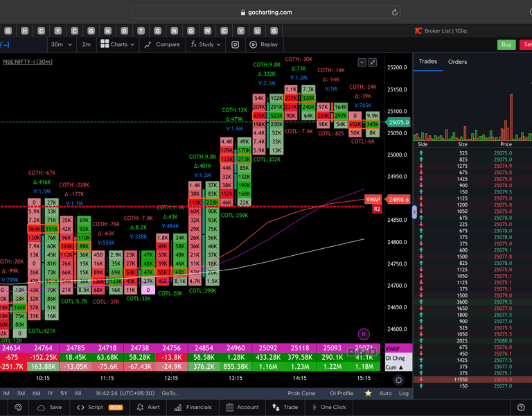This screenshot has width=532, height=416.
Task: Take a chart snapshot with camera icon
Action: pyautogui.click(x=235, y=44)
